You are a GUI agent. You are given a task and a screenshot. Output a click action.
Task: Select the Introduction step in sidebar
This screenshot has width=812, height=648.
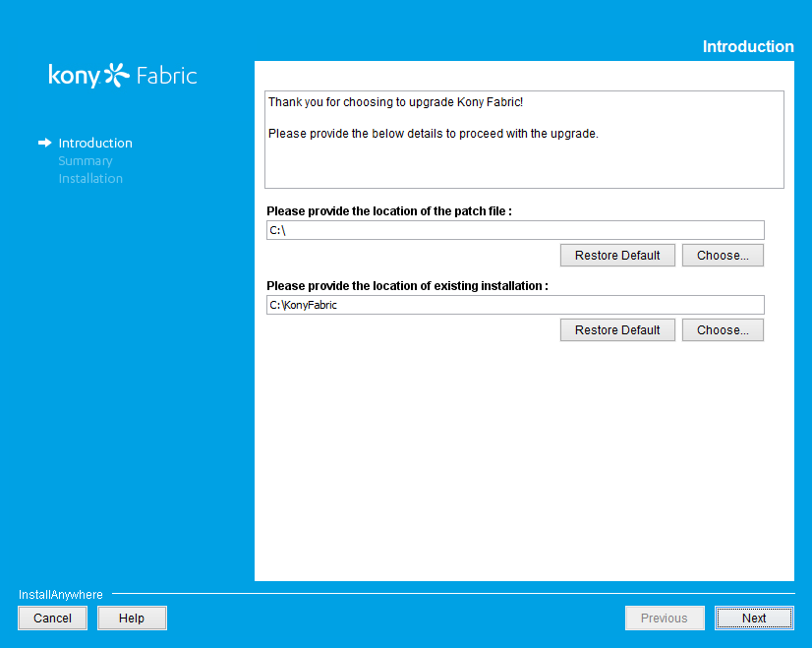coord(95,143)
